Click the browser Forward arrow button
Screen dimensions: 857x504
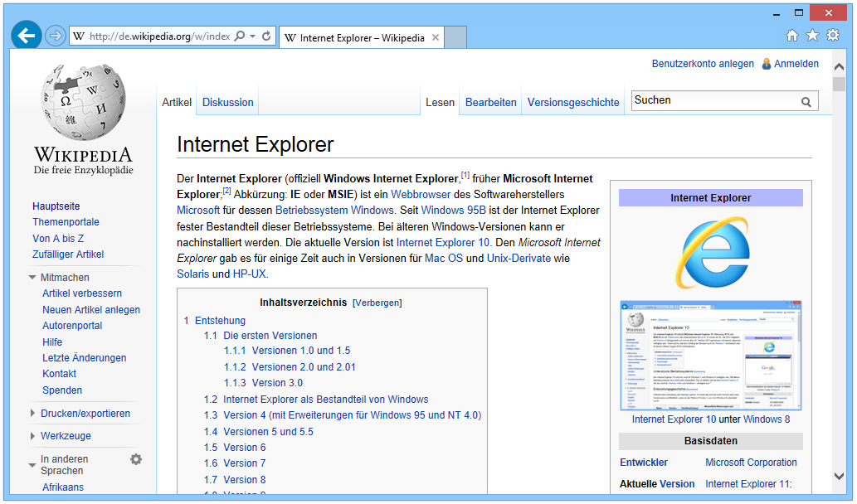(55, 36)
